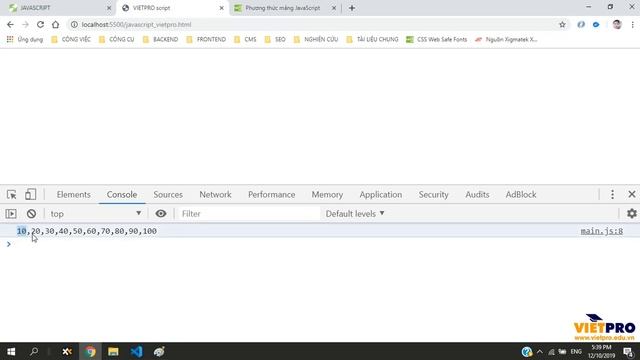The image size is (640, 360).
Task: Open the Apps shortcut in bookmarks bar
Action: point(24,39)
